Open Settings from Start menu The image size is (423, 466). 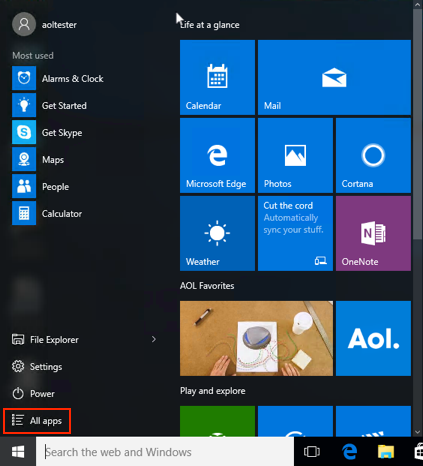click(x=37, y=367)
